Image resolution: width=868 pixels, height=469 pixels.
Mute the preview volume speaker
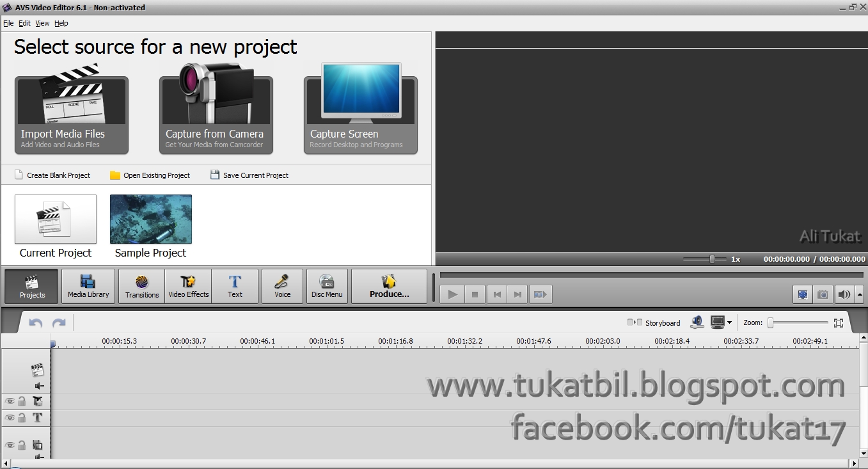844,294
